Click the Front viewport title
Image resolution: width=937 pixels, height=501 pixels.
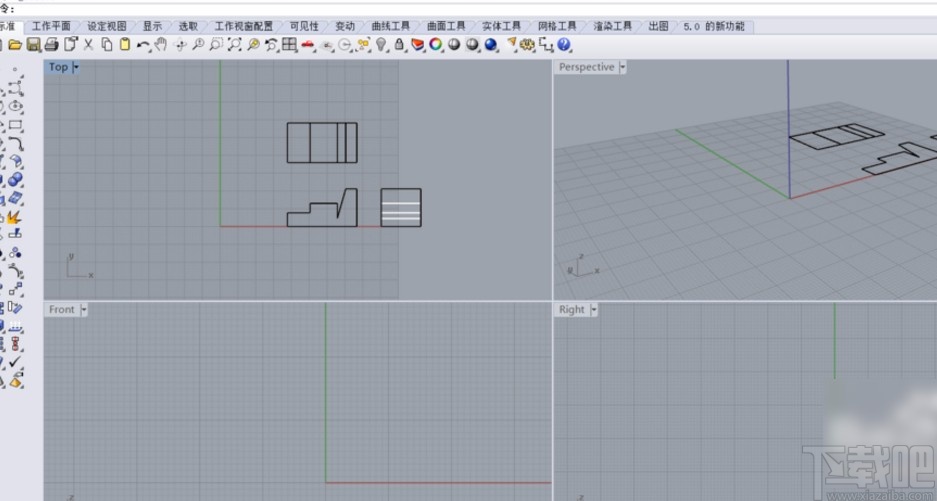click(62, 310)
